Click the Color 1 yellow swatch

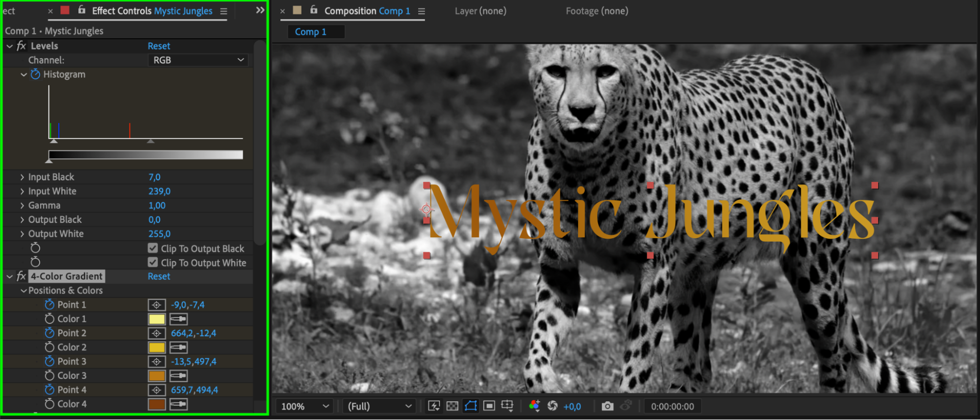coord(156,319)
